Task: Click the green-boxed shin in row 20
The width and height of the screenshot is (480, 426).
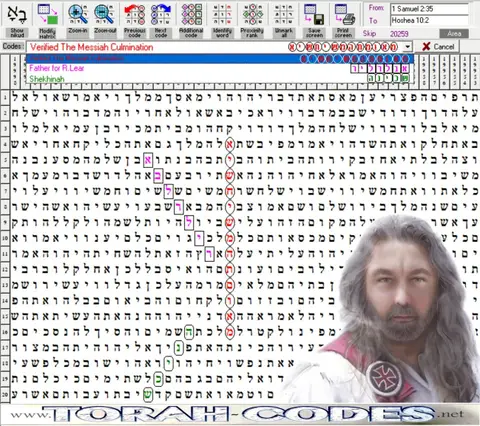Action: click(x=148, y=395)
